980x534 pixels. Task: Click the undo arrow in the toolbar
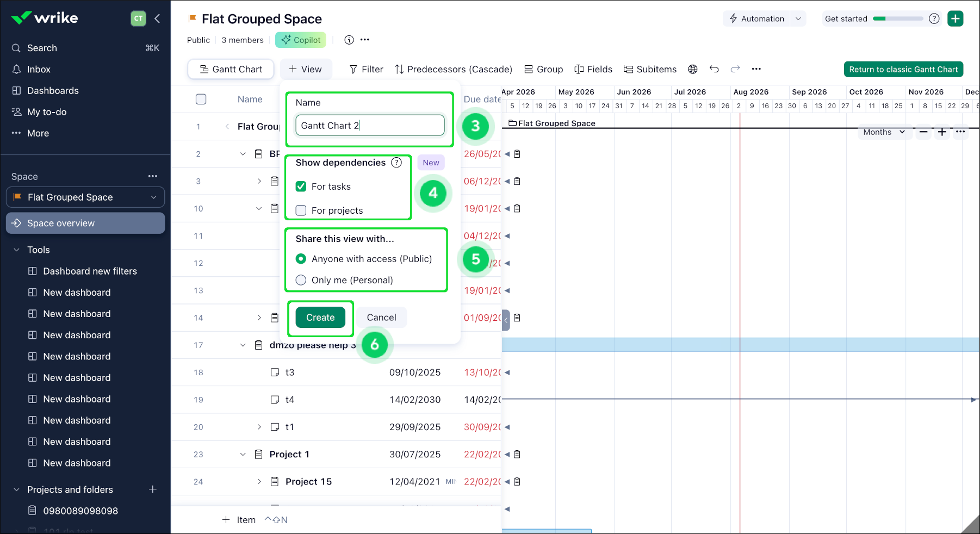click(x=714, y=69)
